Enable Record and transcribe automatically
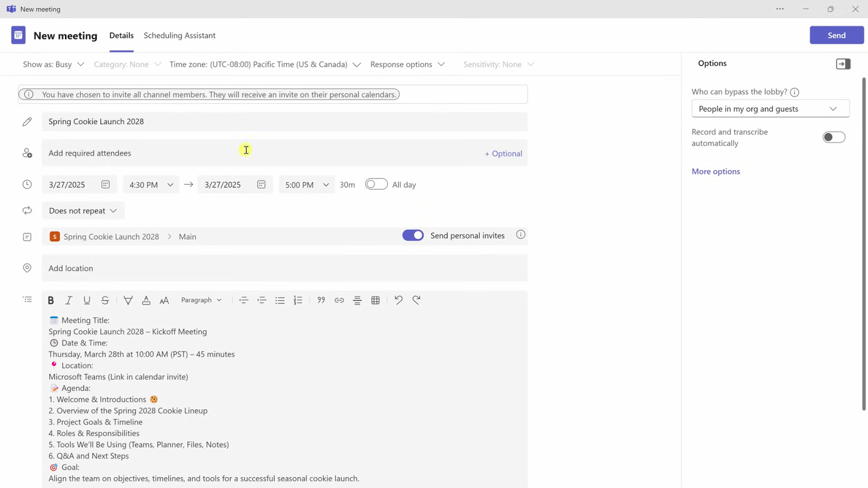This screenshot has width=868, height=488. coord(834,137)
